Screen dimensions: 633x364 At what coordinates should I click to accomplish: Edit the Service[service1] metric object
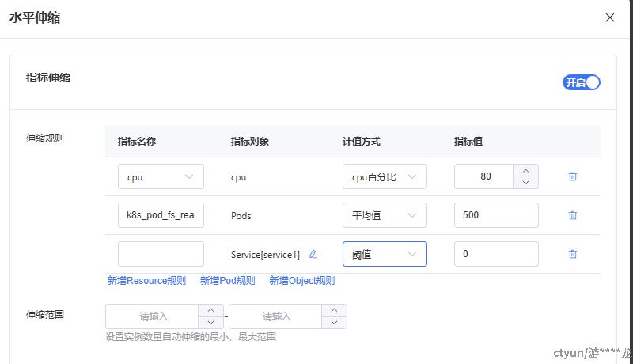pos(313,254)
